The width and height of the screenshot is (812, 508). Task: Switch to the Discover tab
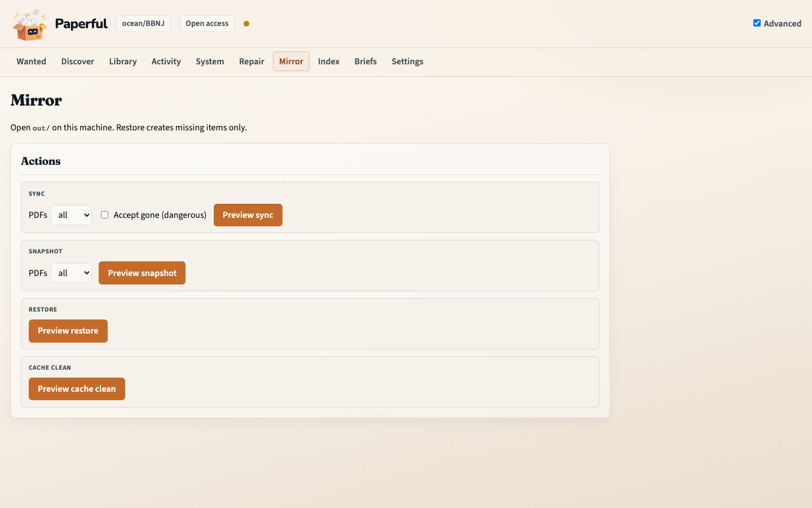78,62
